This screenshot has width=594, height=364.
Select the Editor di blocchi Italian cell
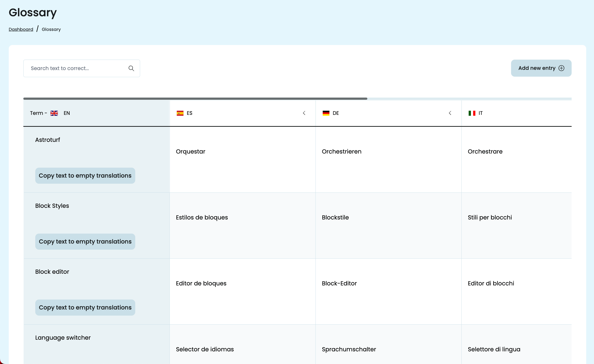click(491, 283)
